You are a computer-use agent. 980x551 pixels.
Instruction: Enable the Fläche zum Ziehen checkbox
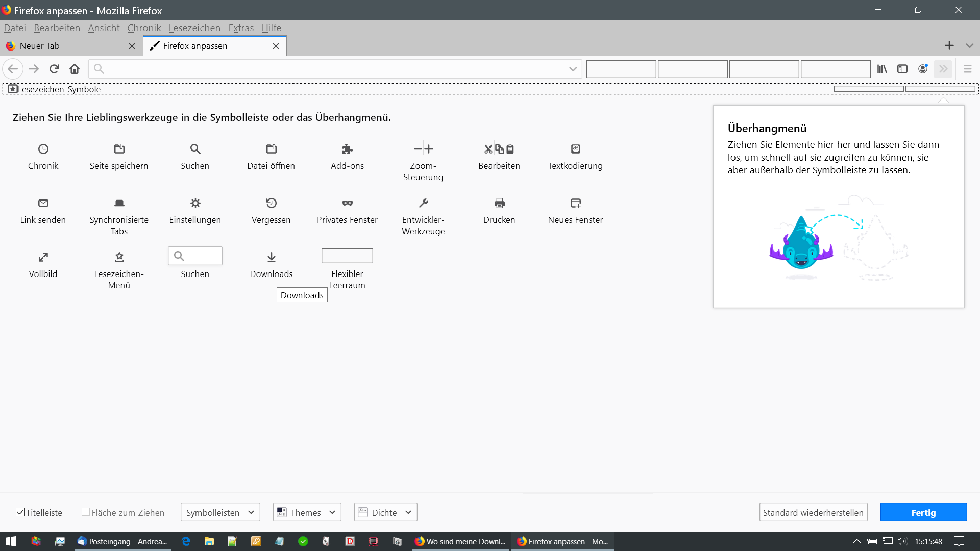[x=86, y=512]
